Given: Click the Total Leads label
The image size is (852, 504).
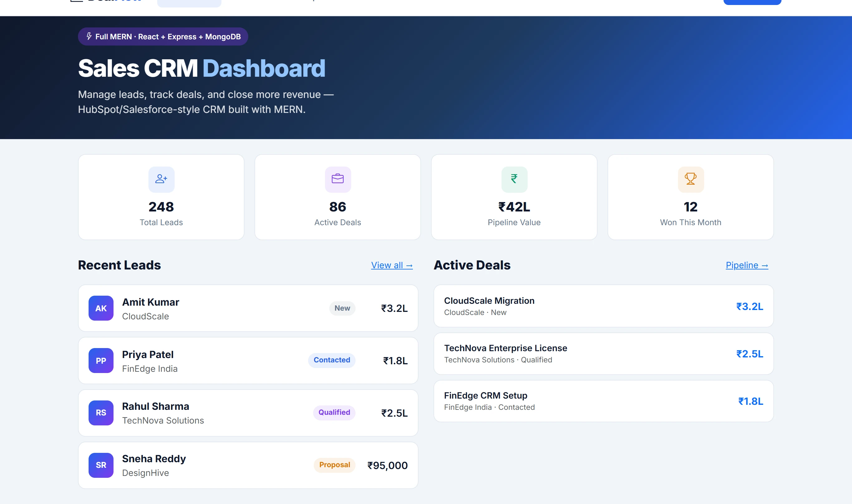Looking at the screenshot, I should click(161, 222).
